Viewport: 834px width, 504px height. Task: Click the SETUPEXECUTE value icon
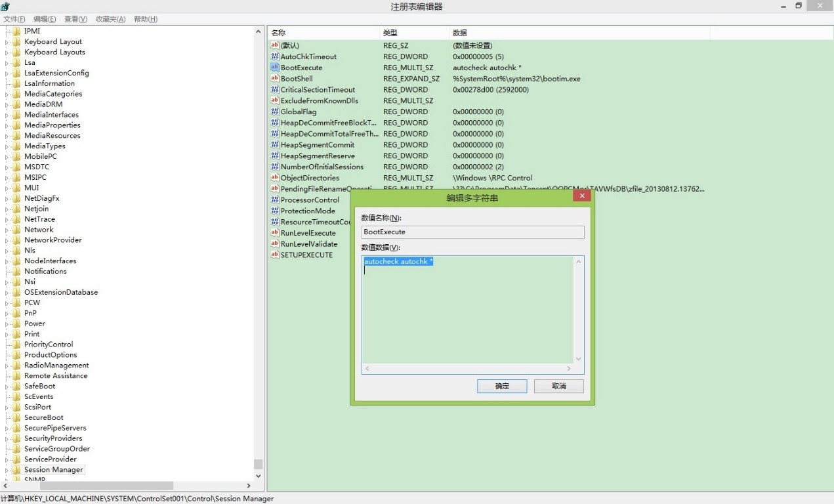pyautogui.click(x=275, y=255)
